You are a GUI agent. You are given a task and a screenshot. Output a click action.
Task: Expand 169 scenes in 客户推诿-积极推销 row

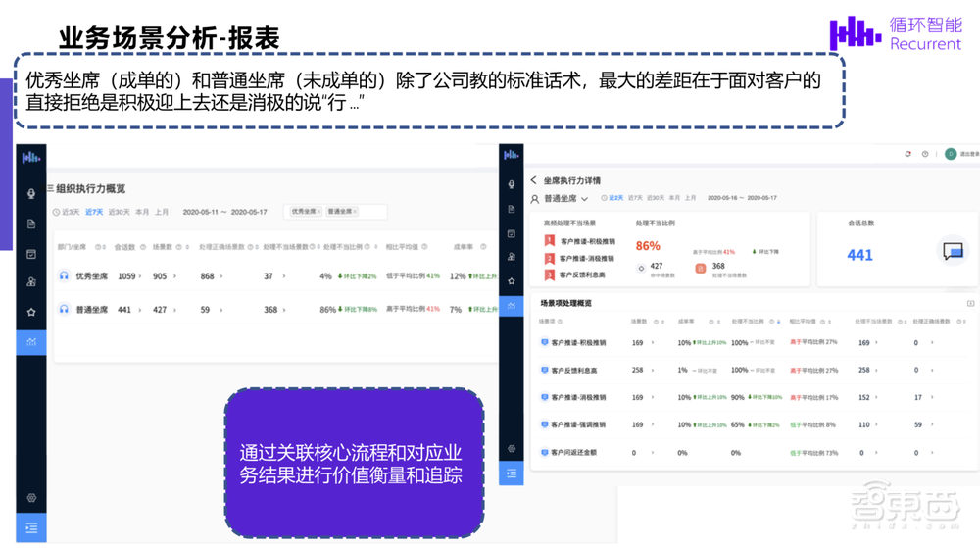(653, 342)
